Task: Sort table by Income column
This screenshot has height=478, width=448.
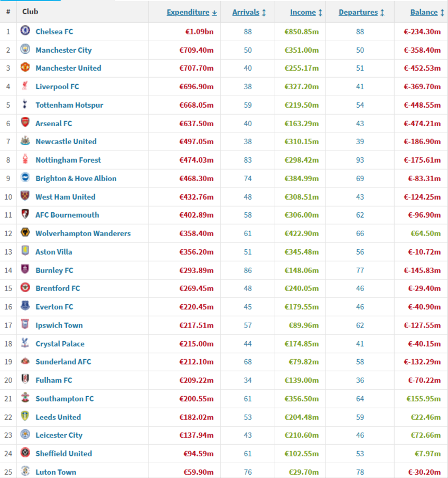Action: click(x=306, y=12)
